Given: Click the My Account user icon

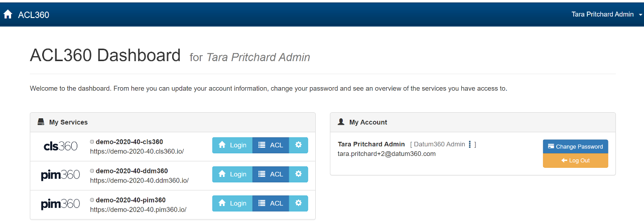Looking at the screenshot, I should pos(341,122).
